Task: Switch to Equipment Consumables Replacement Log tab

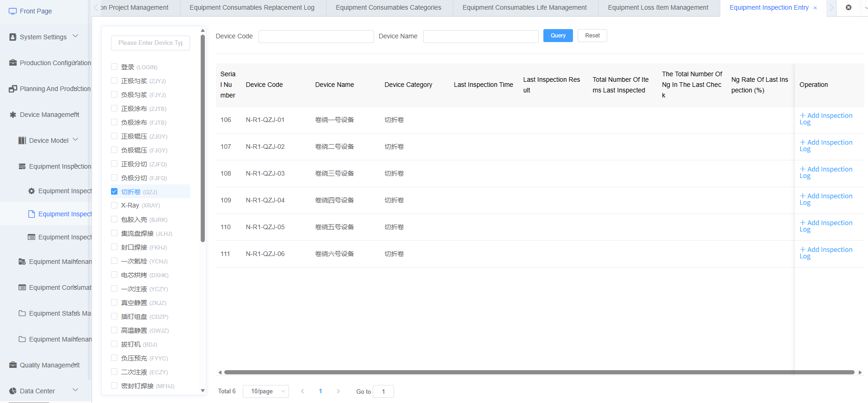Action: coord(252,7)
